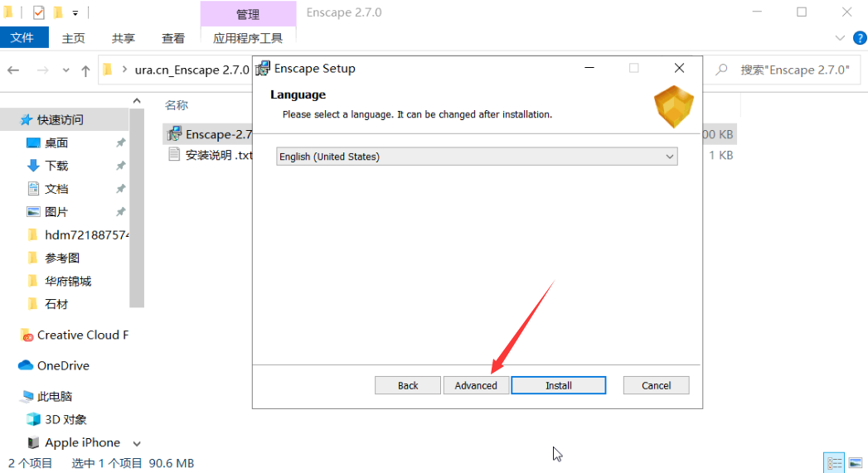The width and height of the screenshot is (868, 473).
Task: Maximize the Explorer window
Action: pyautogui.click(x=802, y=12)
